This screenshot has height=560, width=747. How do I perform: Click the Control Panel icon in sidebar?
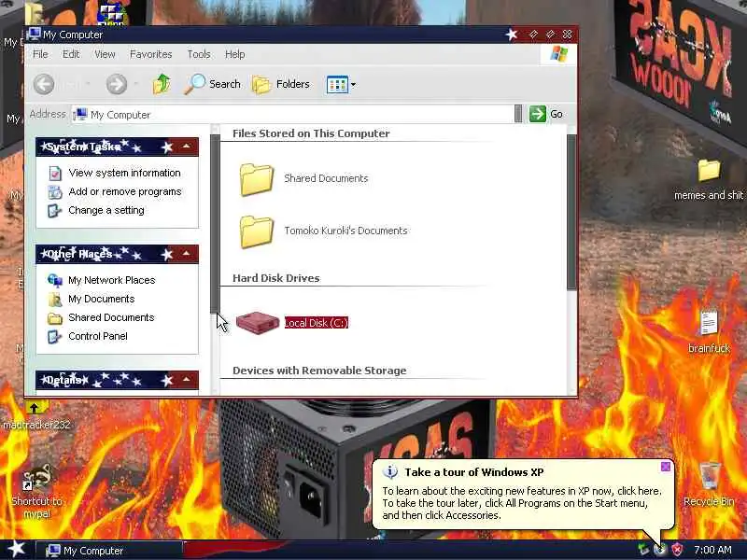click(54, 337)
